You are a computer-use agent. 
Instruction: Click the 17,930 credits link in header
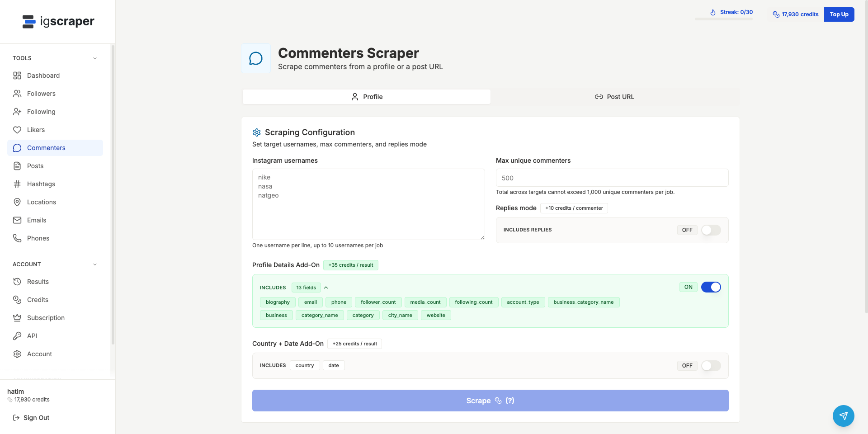coord(796,14)
